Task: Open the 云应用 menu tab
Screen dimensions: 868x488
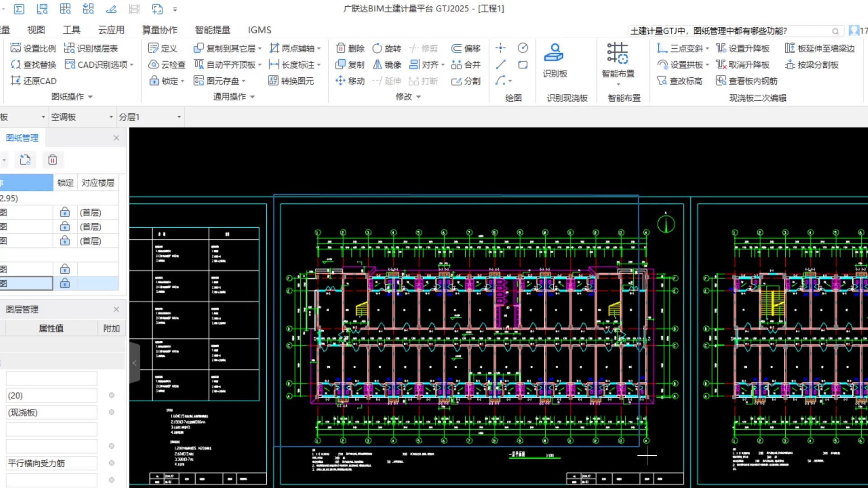Action: (111, 30)
